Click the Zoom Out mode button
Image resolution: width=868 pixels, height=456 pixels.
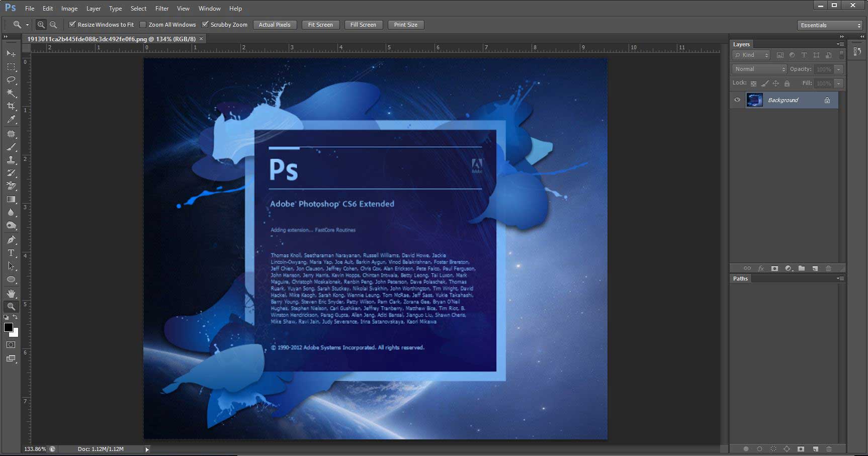pyautogui.click(x=53, y=25)
